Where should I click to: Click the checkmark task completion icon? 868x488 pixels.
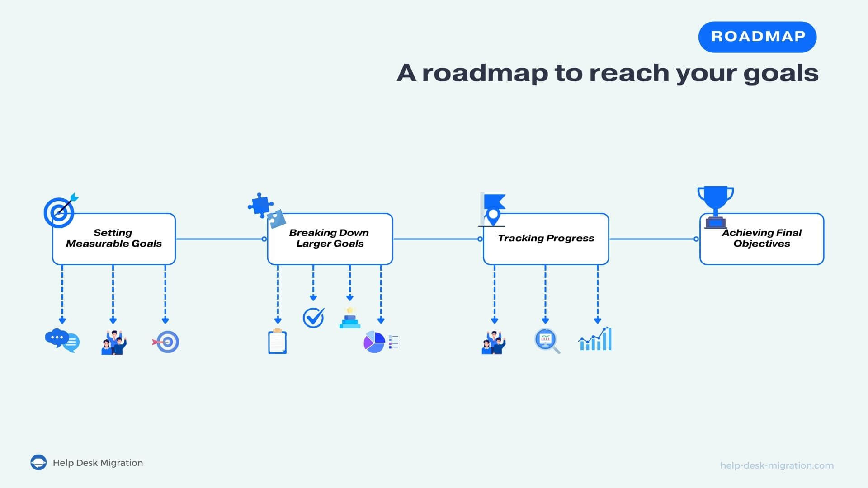[312, 316]
